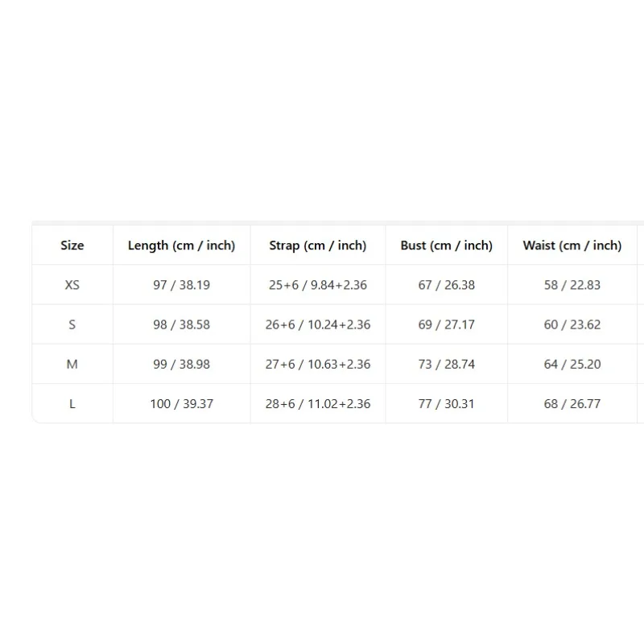Click the Bust (cm / inch) header
The image size is (644, 644).
[x=447, y=246]
